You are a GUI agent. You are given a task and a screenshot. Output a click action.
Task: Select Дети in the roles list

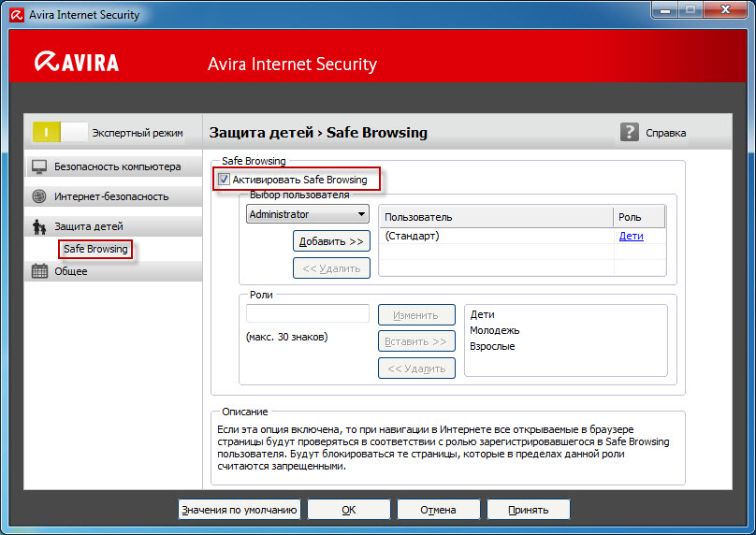point(482,314)
